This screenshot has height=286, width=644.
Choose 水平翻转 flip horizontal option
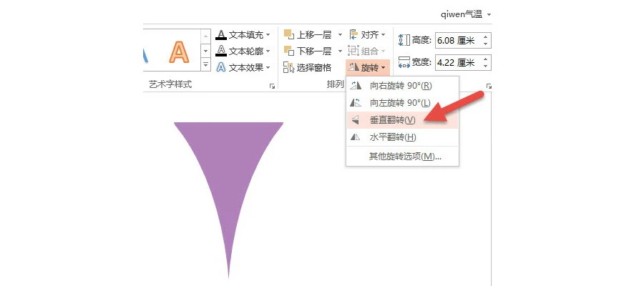(392, 137)
